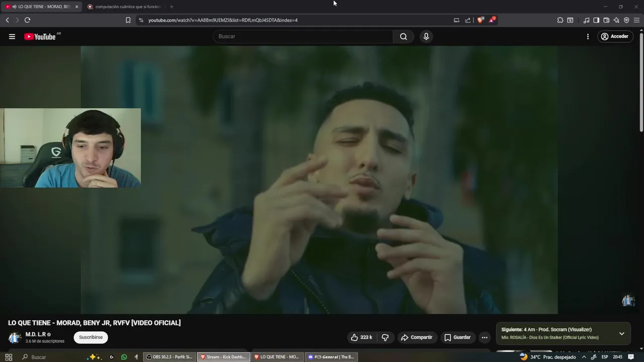Click the video player to pause
Screen dimensions: 644x362
319,180
